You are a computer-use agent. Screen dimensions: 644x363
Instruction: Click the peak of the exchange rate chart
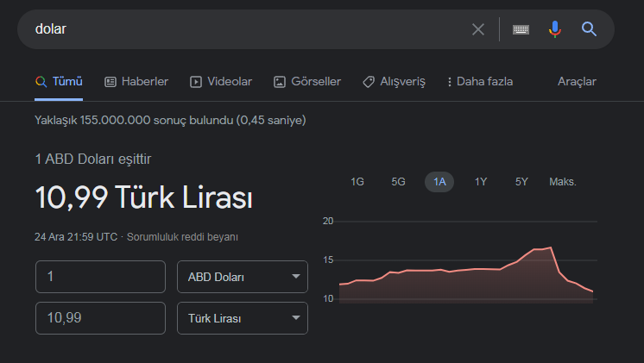point(551,247)
